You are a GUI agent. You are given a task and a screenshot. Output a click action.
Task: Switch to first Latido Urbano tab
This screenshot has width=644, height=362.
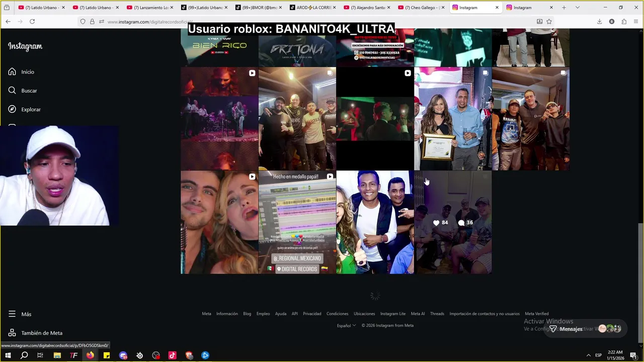(x=42, y=8)
